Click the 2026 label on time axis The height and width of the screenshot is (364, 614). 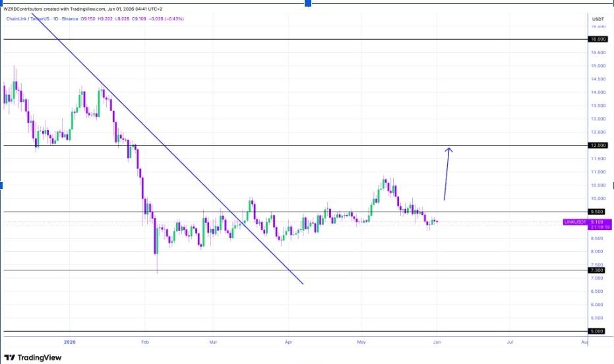point(70,342)
